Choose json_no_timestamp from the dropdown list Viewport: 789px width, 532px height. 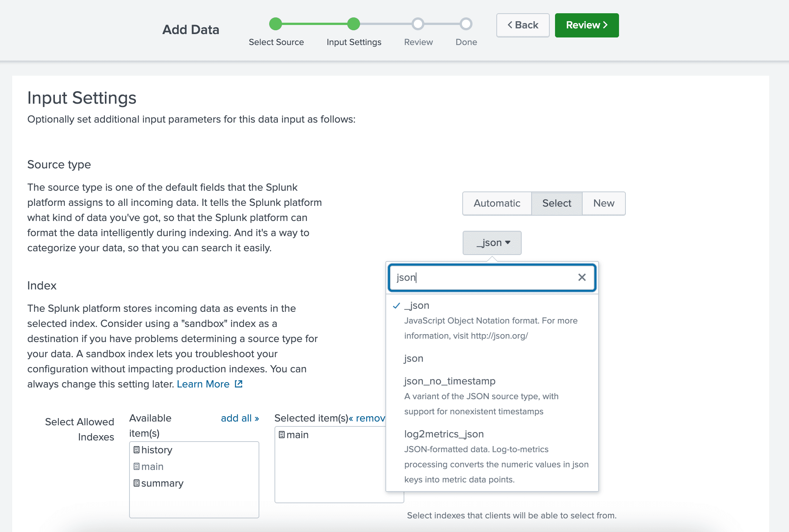pyautogui.click(x=450, y=381)
